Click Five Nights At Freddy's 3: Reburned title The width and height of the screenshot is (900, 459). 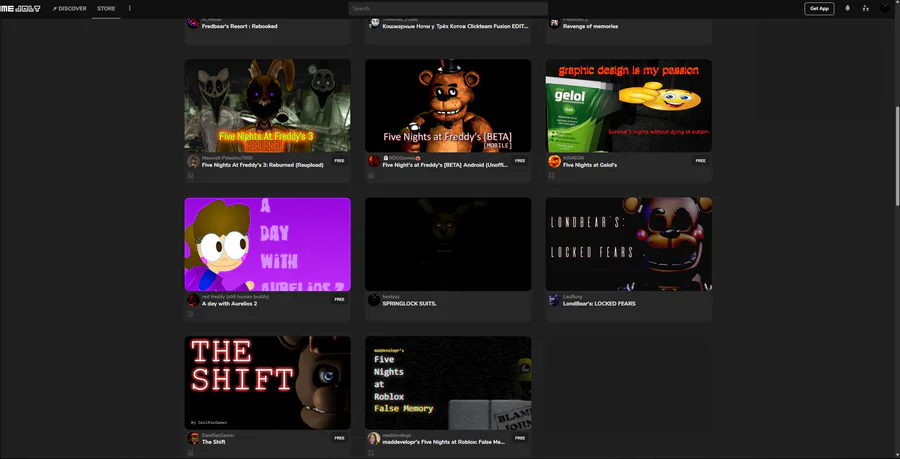(x=262, y=165)
